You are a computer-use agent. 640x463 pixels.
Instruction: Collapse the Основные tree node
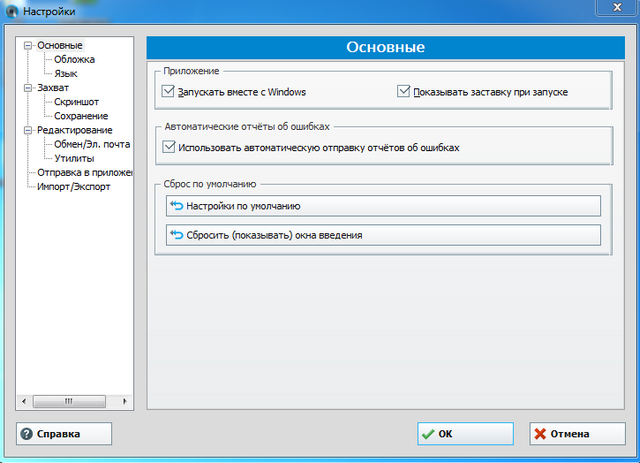28,45
